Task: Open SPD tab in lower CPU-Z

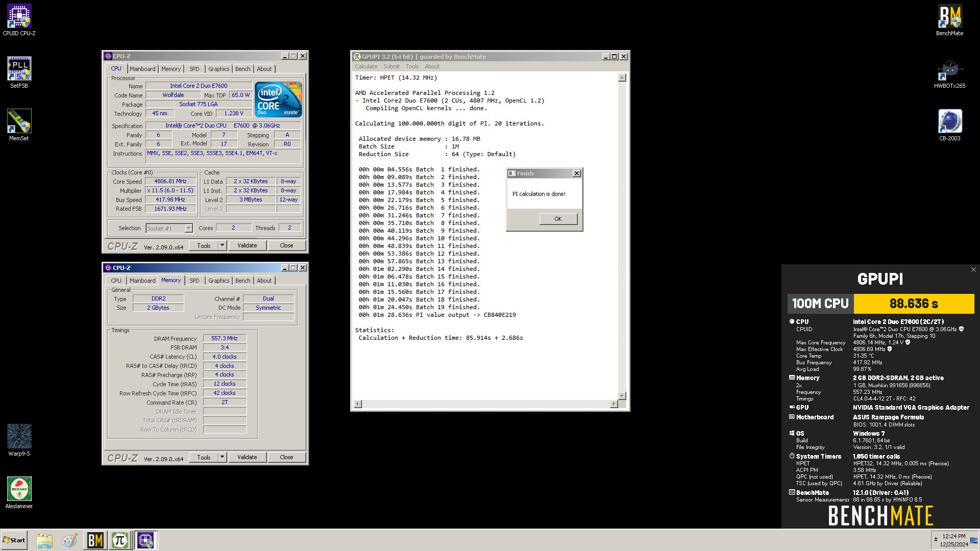Action: point(194,281)
